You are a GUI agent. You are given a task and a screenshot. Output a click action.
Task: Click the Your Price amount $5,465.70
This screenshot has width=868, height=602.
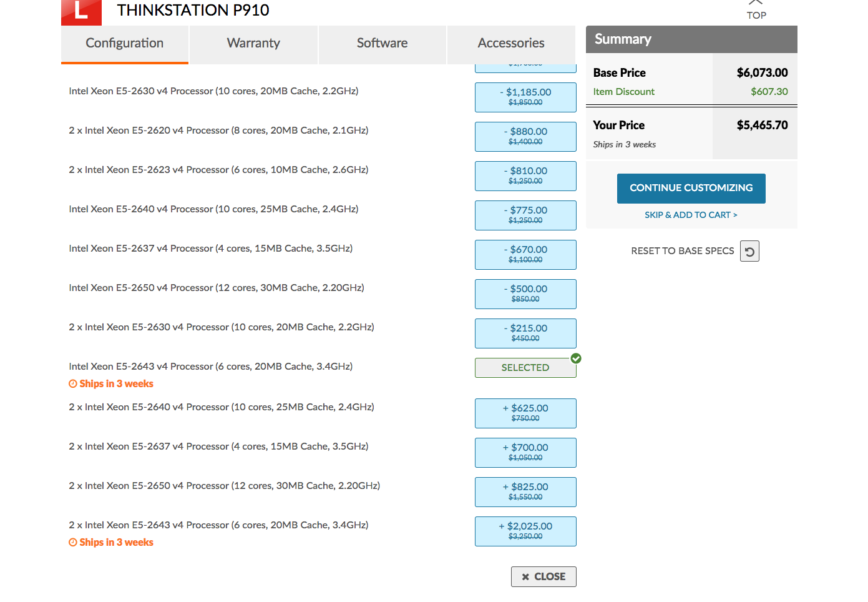pyautogui.click(x=762, y=125)
